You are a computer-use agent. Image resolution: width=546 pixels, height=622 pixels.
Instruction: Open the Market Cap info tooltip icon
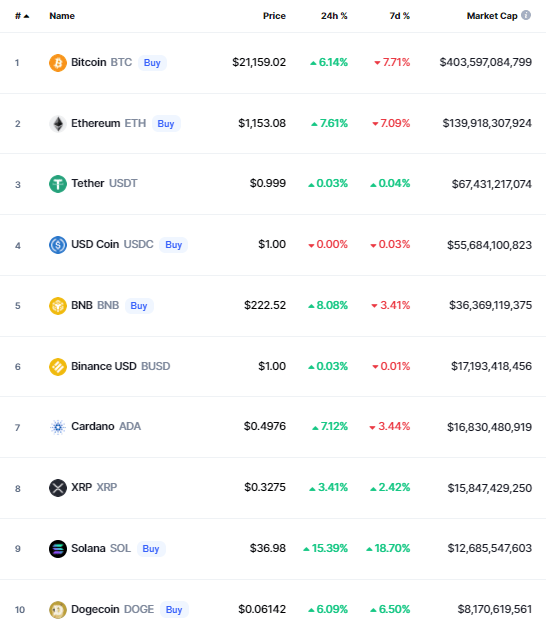(x=526, y=15)
